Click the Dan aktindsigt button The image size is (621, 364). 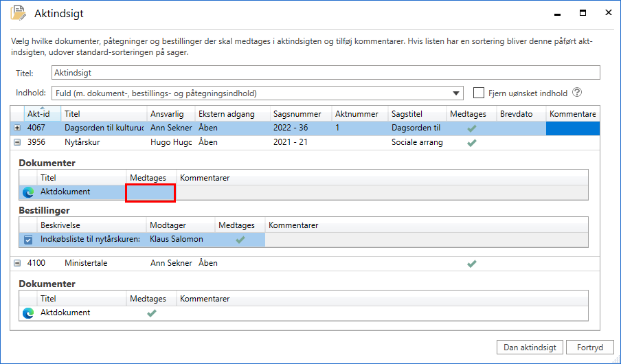(x=530, y=348)
